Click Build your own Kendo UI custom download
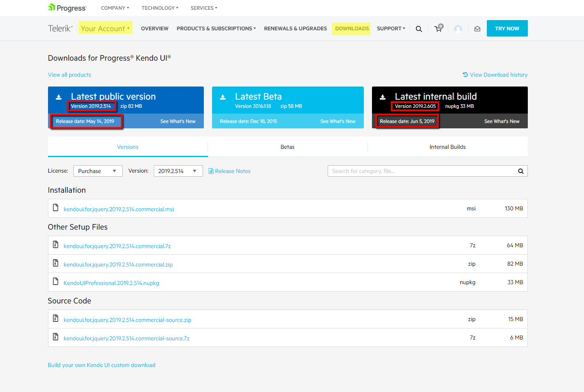This screenshot has height=392, width=584. (x=101, y=365)
